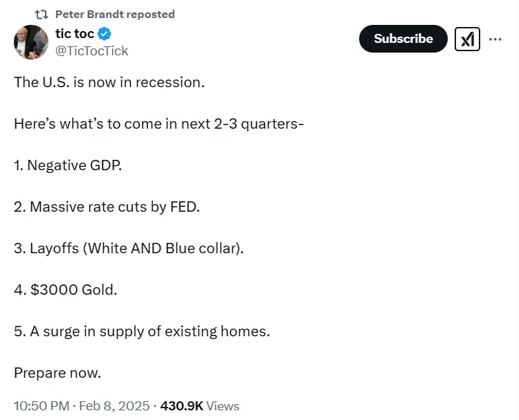This screenshot has height=420, width=519.
Task: Click the "Prepare now." closing line
Action: pyautogui.click(x=57, y=373)
